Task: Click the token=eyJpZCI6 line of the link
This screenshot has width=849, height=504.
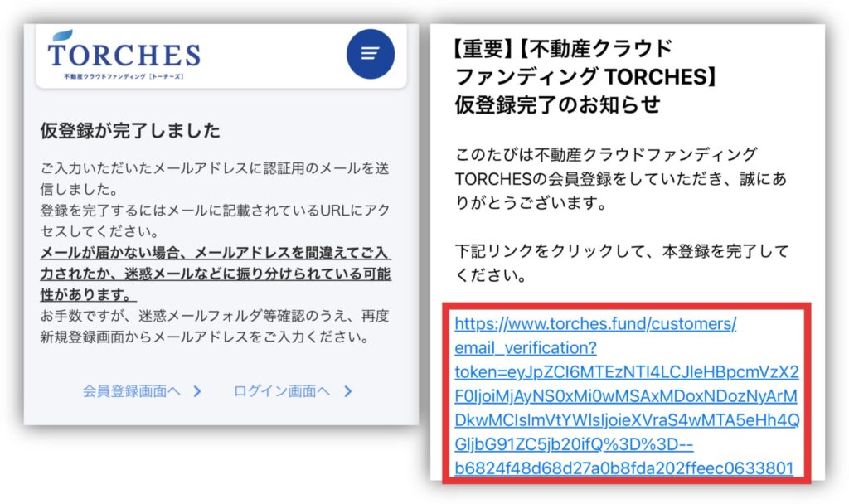Action: click(627, 372)
